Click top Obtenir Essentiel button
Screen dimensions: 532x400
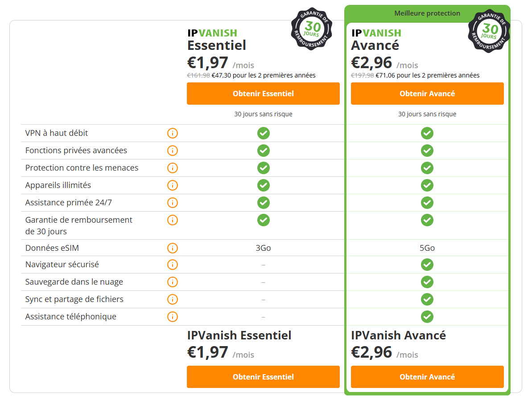coord(263,94)
